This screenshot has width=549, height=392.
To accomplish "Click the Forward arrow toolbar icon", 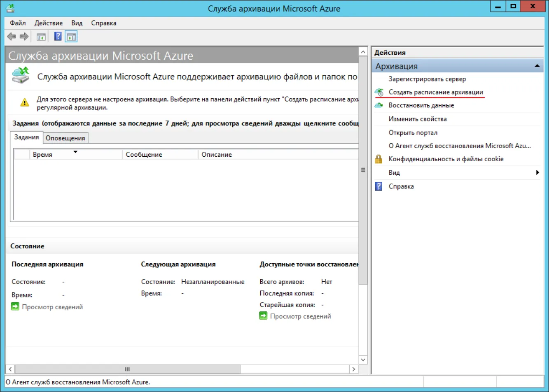I will point(24,37).
